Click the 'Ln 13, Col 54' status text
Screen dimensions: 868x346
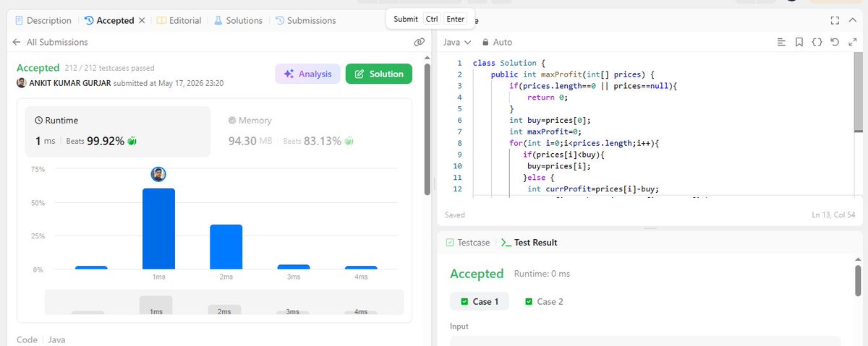pyautogui.click(x=833, y=215)
